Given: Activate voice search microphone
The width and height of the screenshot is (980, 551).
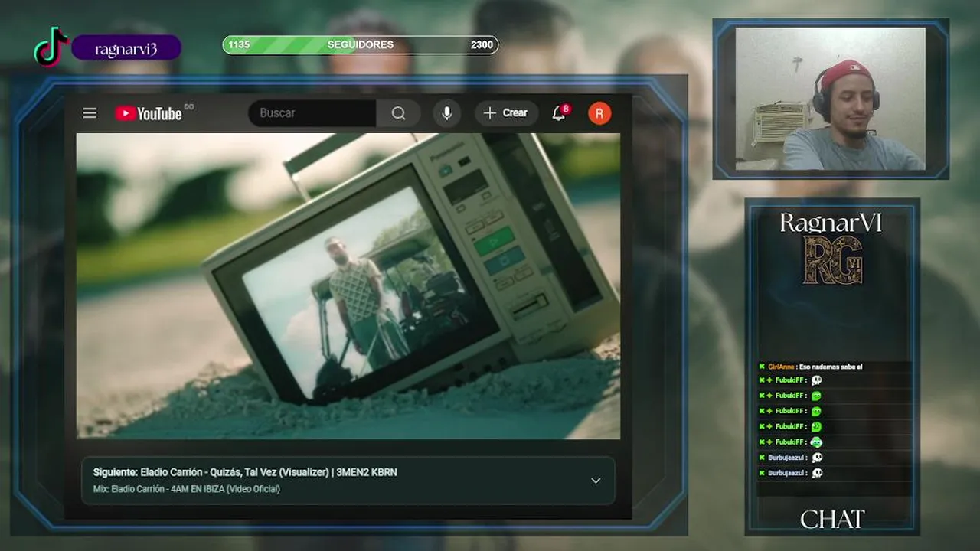Looking at the screenshot, I should tap(447, 113).
